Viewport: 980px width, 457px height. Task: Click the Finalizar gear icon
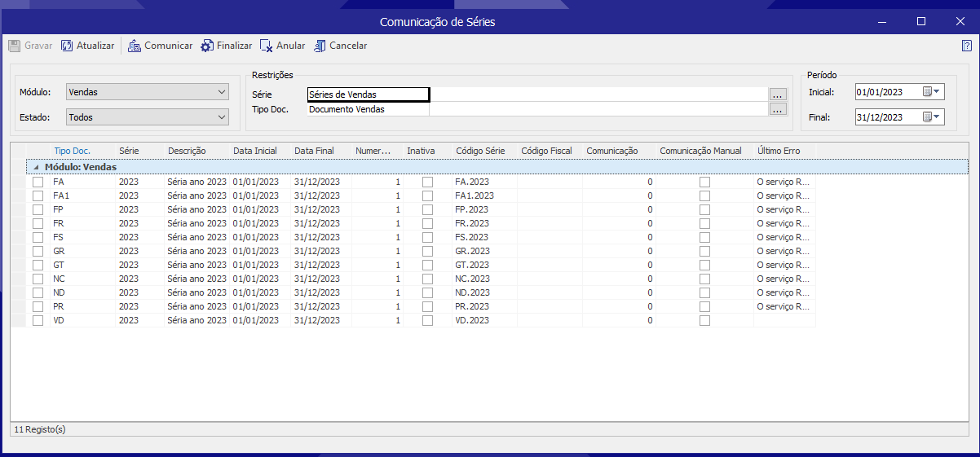[x=207, y=46]
